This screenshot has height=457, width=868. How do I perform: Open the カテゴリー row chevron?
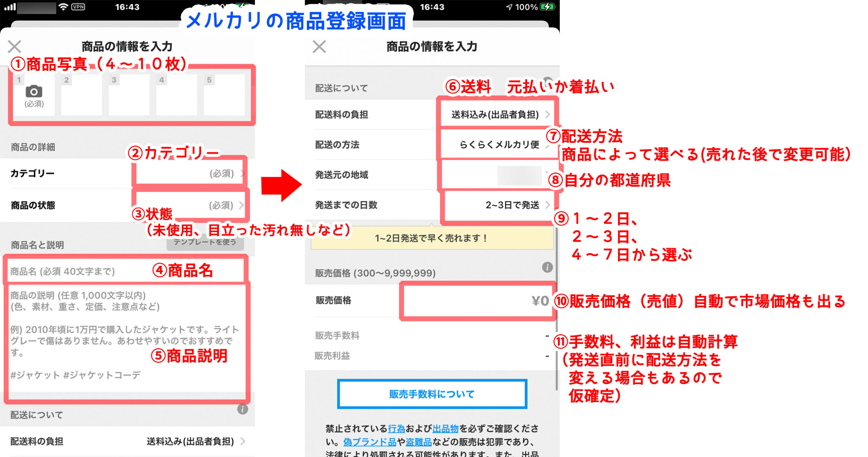pyautogui.click(x=243, y=173)
